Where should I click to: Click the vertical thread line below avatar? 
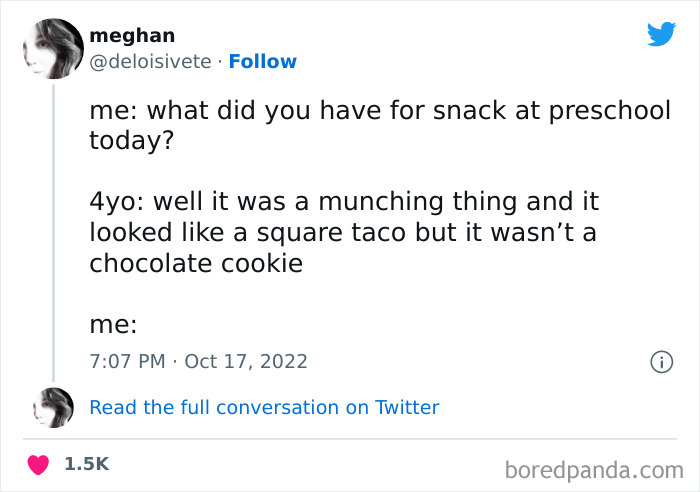pos(52,230)
